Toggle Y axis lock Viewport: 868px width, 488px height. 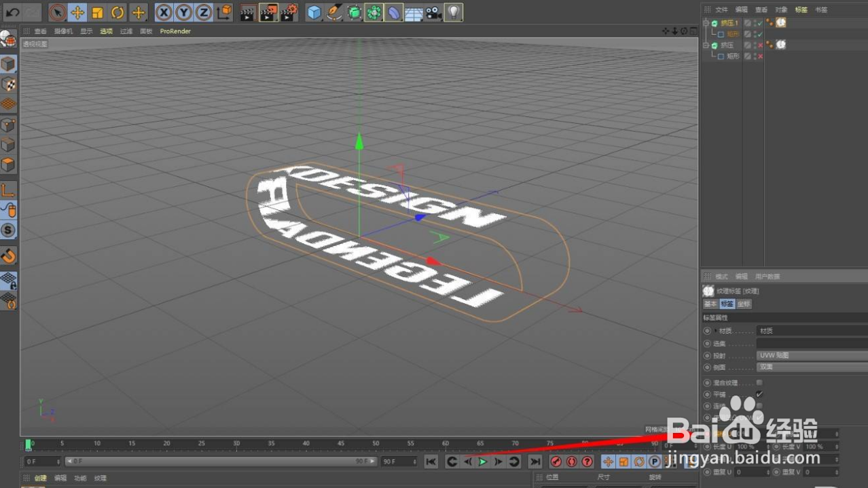[x=184, y=12]
